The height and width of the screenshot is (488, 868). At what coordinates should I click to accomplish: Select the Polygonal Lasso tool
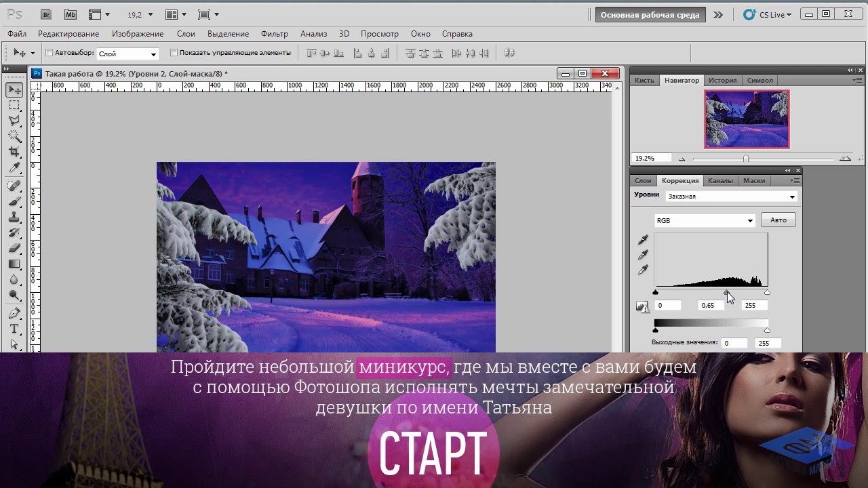[14, 121]
